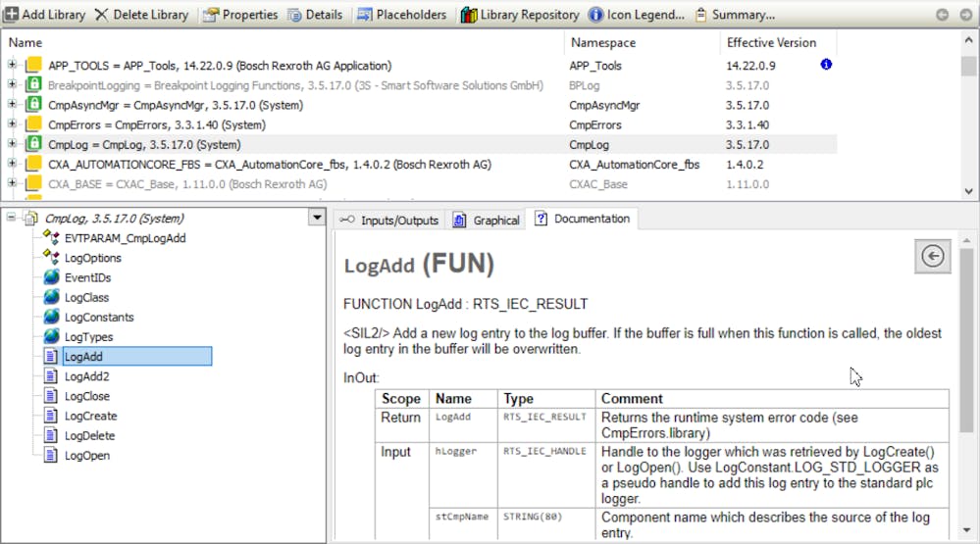Open library Properties from the toolbar

239,15
